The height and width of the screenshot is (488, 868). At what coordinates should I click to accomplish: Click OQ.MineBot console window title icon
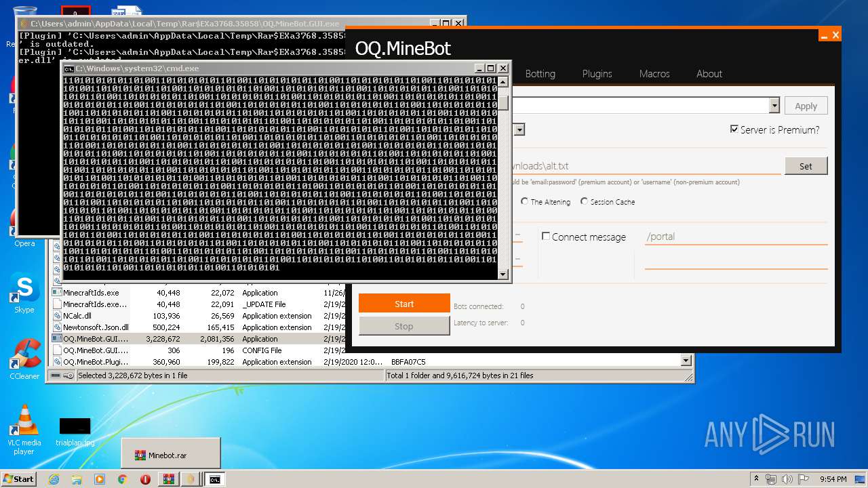[24, 24]
